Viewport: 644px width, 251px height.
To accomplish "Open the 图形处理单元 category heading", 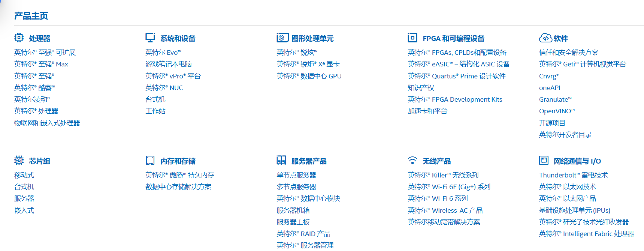I will (312, 38).
